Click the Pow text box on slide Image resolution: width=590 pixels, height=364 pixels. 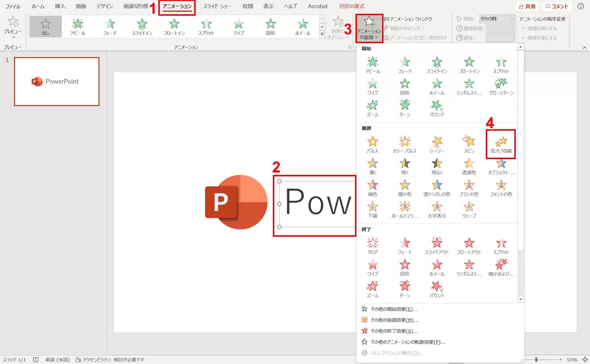(317, 204)
